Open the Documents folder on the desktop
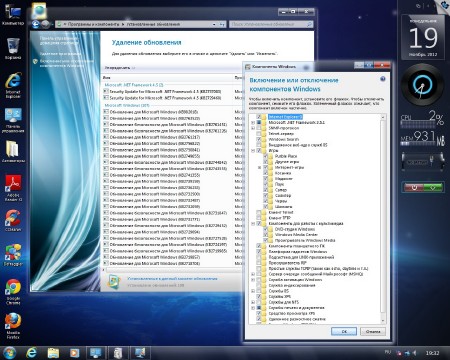 (x=13, y=151)
